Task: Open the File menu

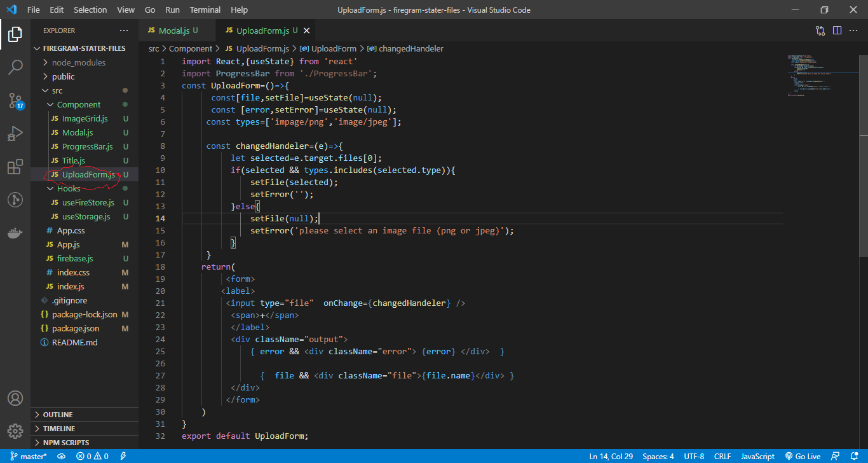Action: tap(34, 10)
